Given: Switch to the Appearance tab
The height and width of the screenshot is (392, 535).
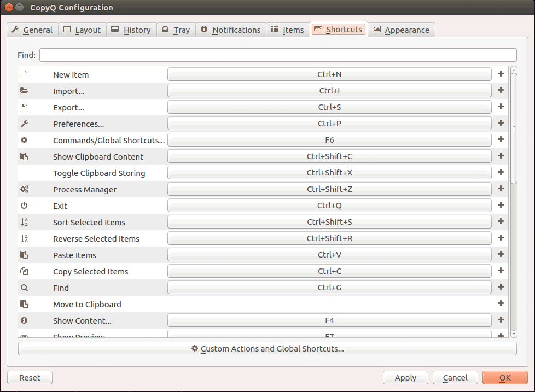Looking at the screenshot, I should (402, 30).
